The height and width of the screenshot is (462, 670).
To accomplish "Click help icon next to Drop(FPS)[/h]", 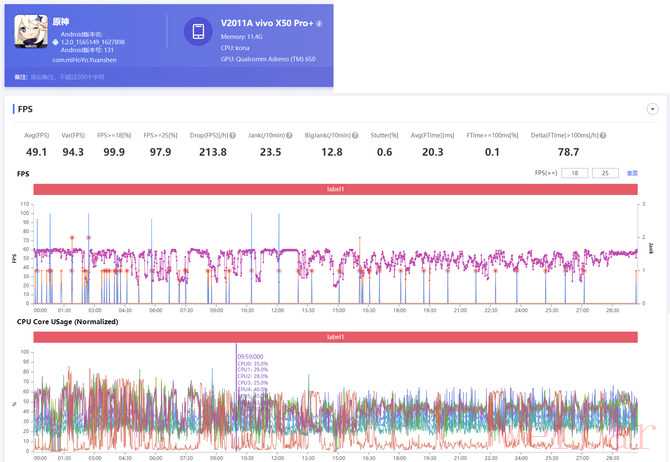I will click(x=234, y=135).
